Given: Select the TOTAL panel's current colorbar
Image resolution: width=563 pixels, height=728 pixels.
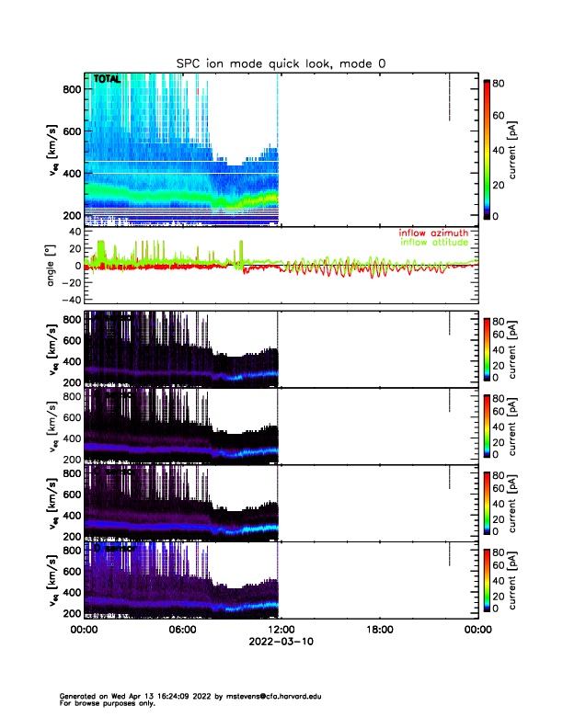Looking at the screenshot, I should click(x=487, y=149).
